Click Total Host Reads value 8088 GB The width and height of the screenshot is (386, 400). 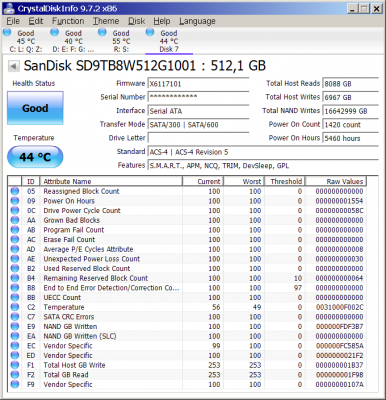click(x=351, y=84)
